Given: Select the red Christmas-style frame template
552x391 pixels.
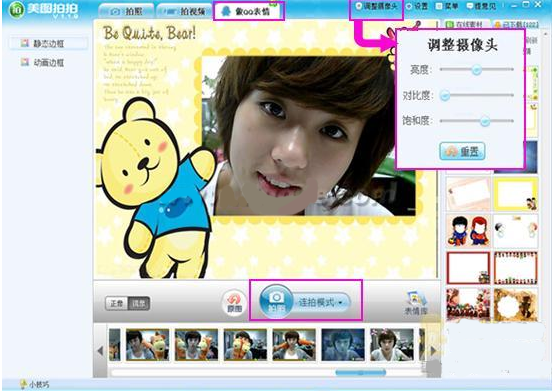Looking at the screenshot, I should tap(468, 304).
